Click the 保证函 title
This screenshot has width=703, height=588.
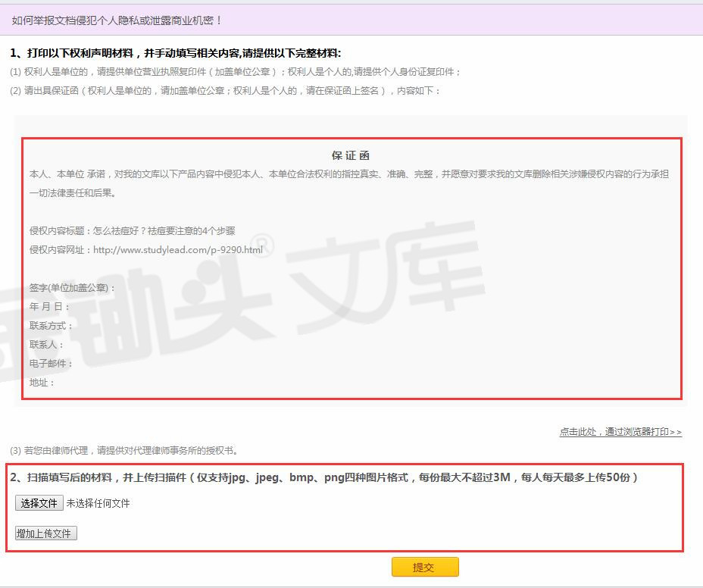click(351, 155)
